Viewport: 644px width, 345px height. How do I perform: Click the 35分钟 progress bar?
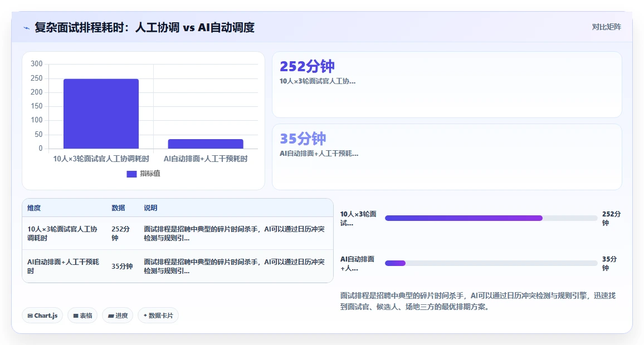(x=491, y=263)
